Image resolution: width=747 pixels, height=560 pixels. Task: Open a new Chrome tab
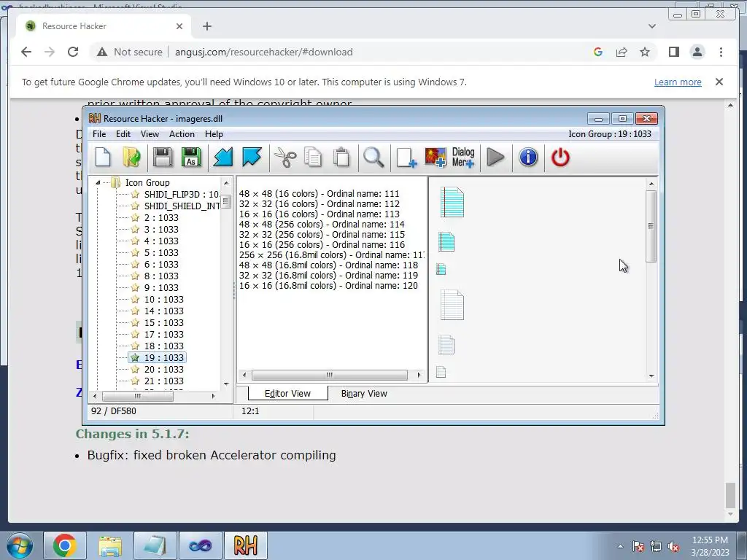(206, 26)
